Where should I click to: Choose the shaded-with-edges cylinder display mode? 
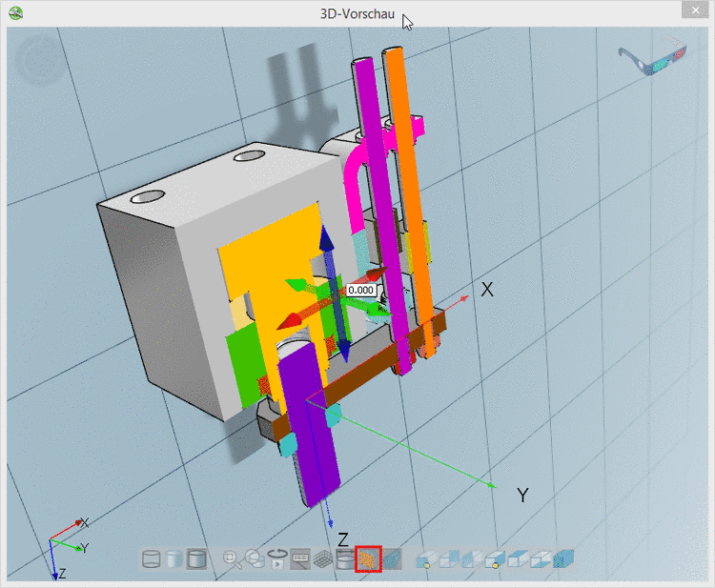197,559
